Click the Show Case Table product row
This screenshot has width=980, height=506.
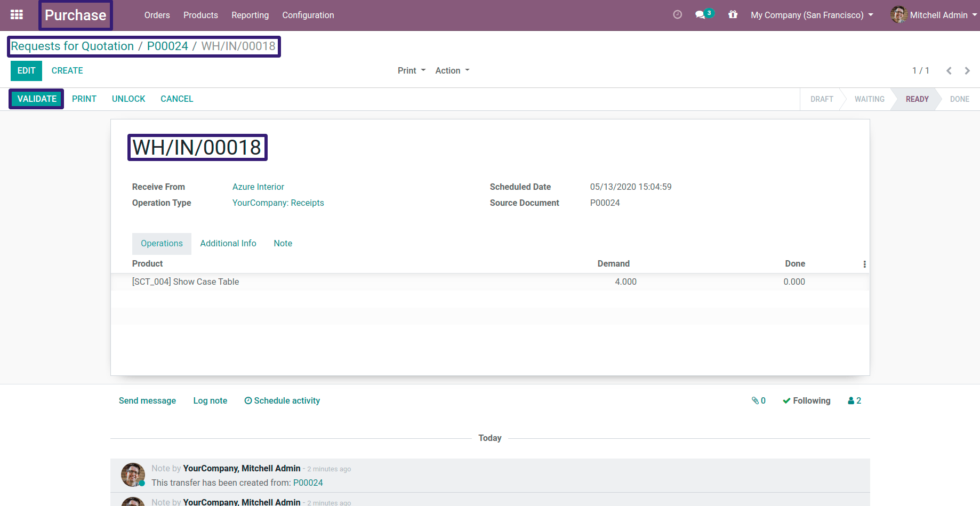490,282
